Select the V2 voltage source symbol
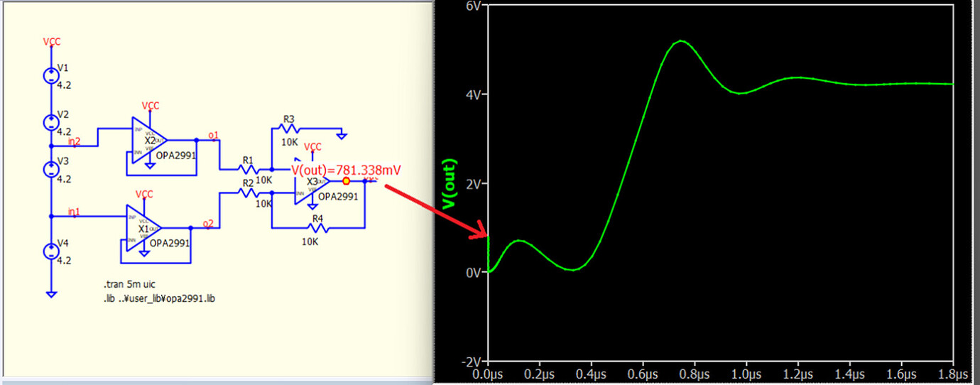This screenshot has width=980, height=385. (51, 121)
